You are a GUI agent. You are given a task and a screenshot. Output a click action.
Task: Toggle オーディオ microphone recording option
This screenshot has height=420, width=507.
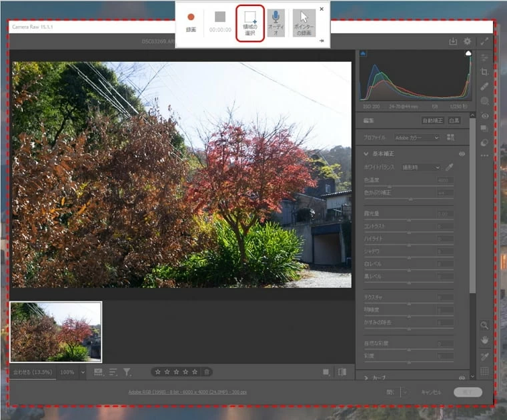[276, 23]
